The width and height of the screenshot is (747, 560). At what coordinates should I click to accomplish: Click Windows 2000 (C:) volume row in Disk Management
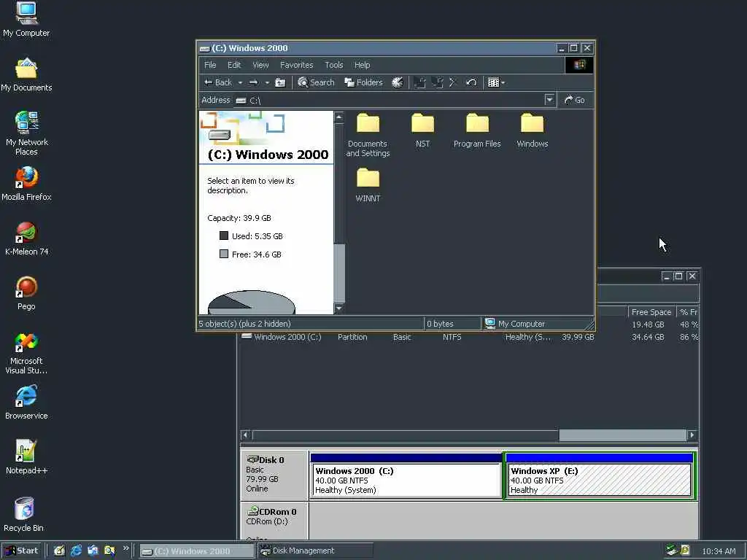[469, 337]
